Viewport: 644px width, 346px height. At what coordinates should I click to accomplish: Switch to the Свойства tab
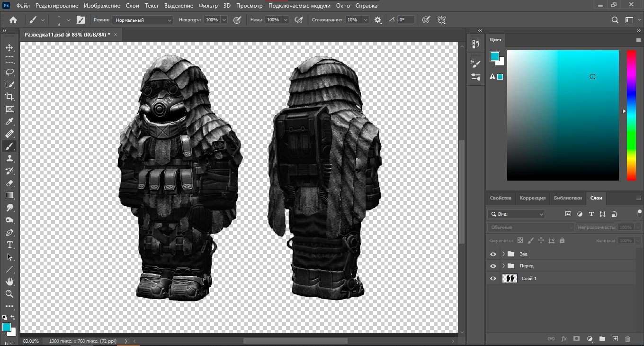tap(501, 198)
